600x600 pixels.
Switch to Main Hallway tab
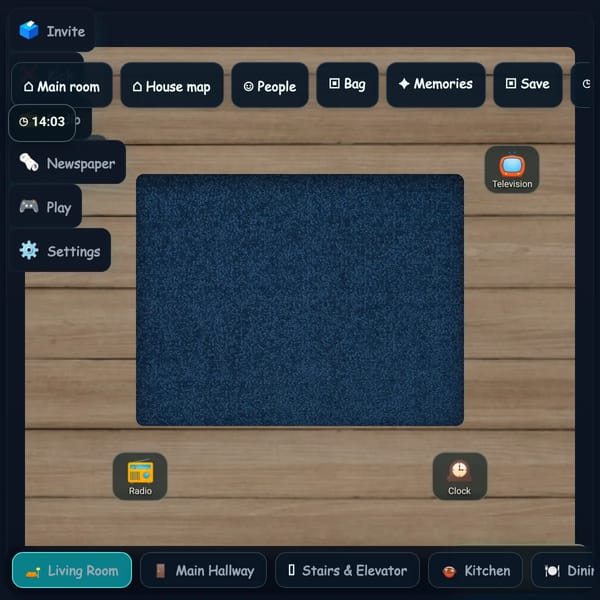coord(203,570)
